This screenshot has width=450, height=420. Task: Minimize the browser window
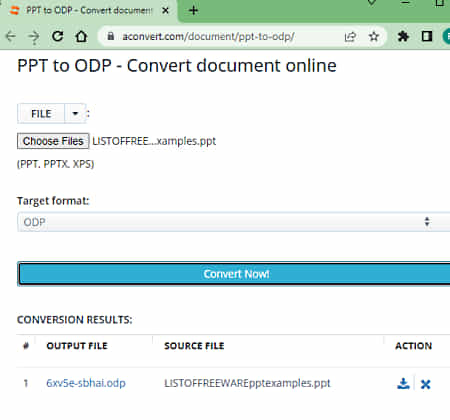[405, 3]
